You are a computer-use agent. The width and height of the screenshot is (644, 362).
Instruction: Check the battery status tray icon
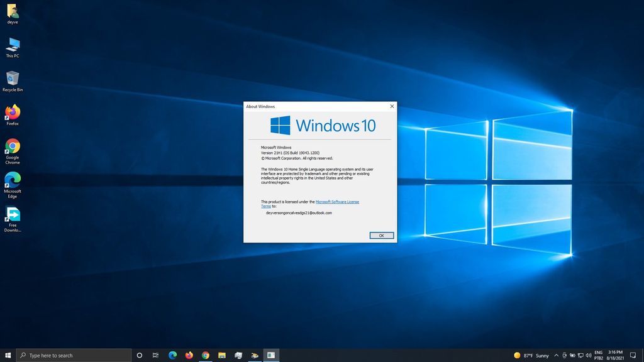tap(572, 356)
